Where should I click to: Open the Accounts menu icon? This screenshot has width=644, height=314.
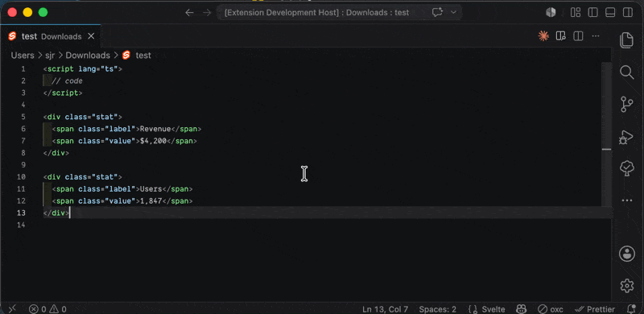coord(627,254)
